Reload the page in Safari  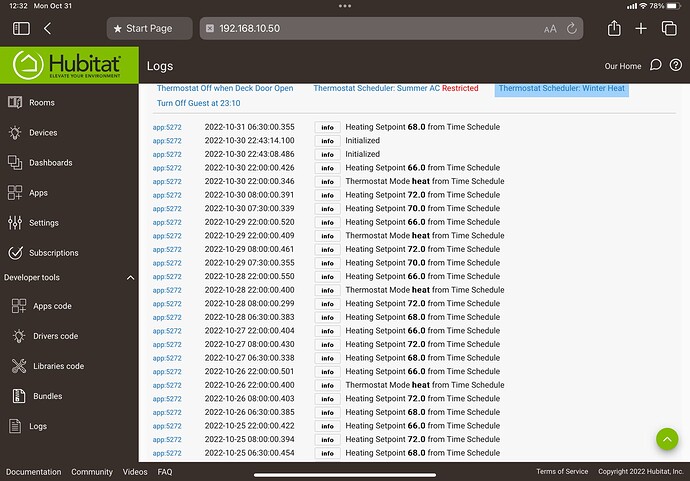pos(572,29)
